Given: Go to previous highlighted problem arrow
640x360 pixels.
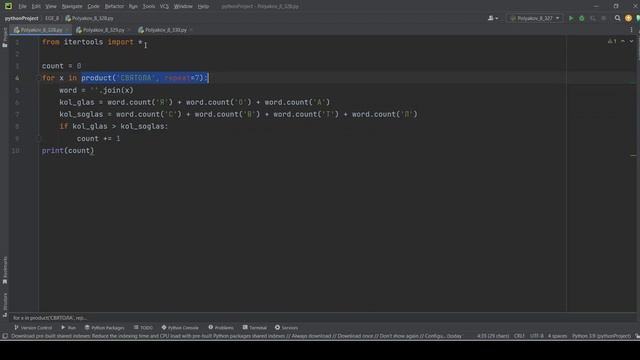Looking at the screenshot, I should click(623, 41).
